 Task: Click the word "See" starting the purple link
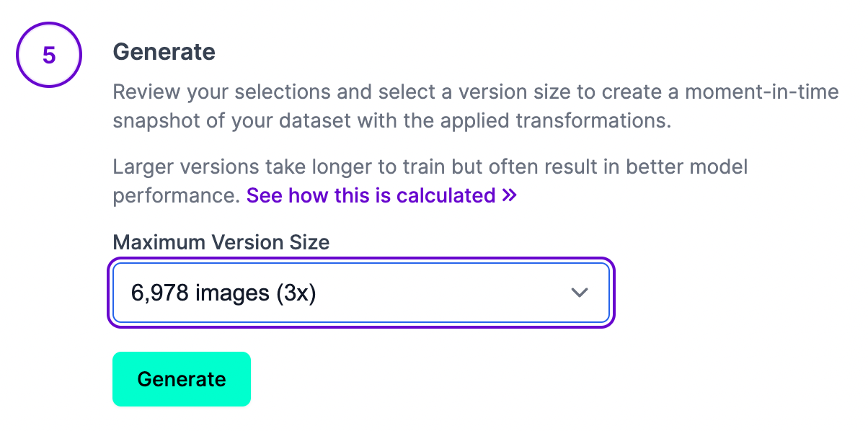263,195
